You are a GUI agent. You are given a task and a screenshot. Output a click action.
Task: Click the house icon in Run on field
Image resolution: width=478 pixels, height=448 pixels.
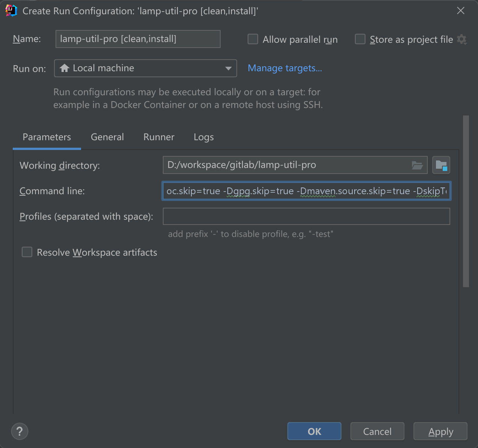coord(65,68)
